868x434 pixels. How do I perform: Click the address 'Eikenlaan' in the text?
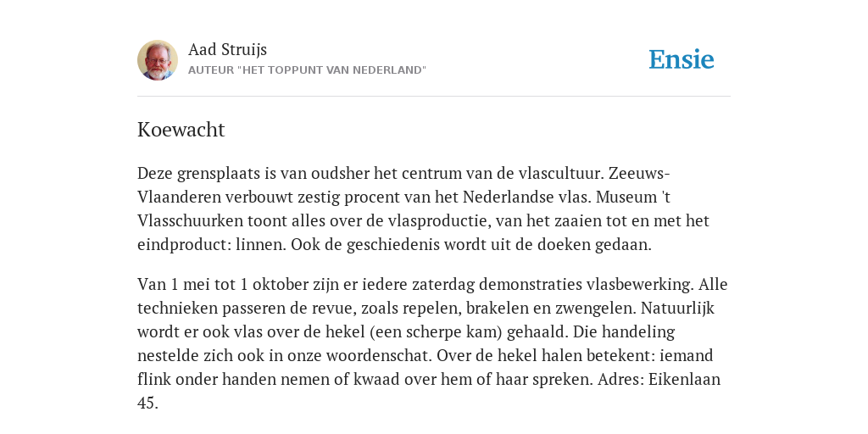pos(684,379)
